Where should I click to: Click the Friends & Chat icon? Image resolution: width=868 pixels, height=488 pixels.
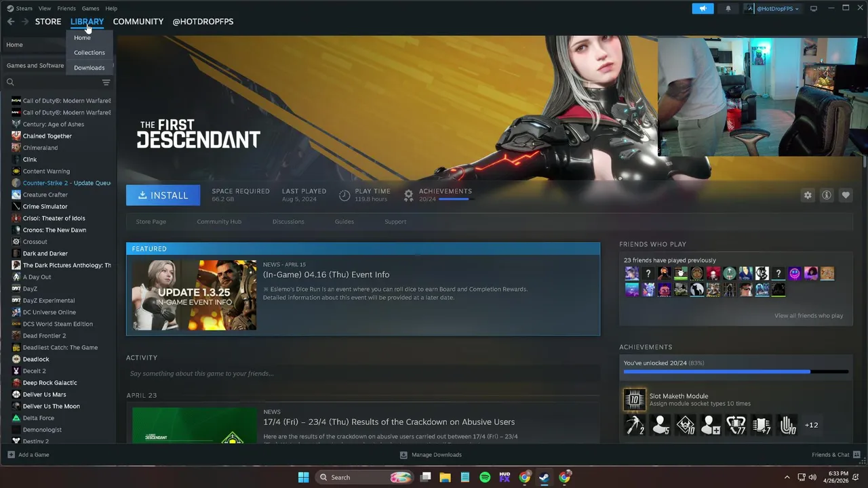[857, 455]
